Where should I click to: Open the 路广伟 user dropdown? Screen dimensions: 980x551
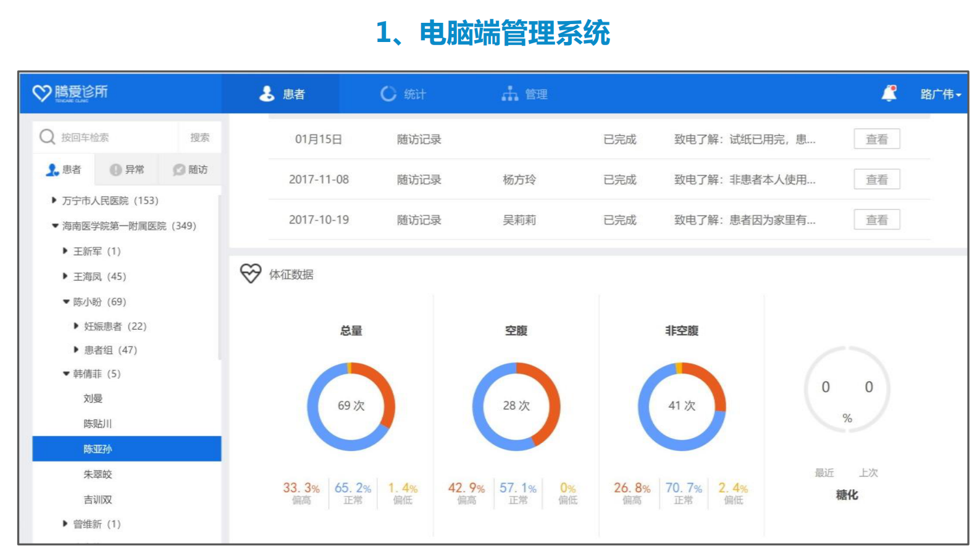click(x=940, y=95)
